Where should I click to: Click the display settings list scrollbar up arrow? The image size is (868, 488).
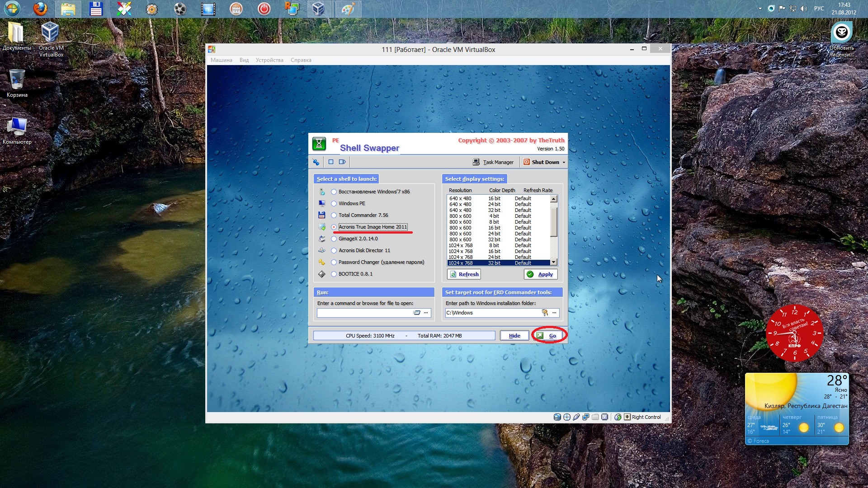(553, 199)
